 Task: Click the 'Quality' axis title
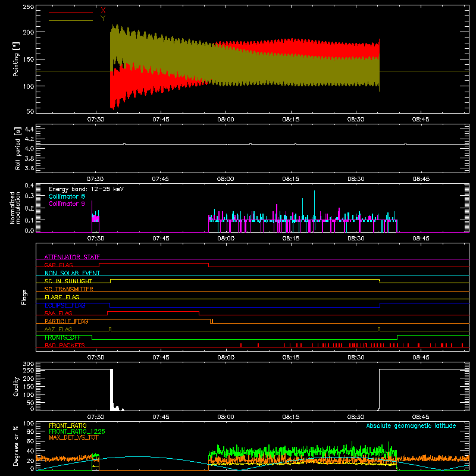[x=16, y=386]
